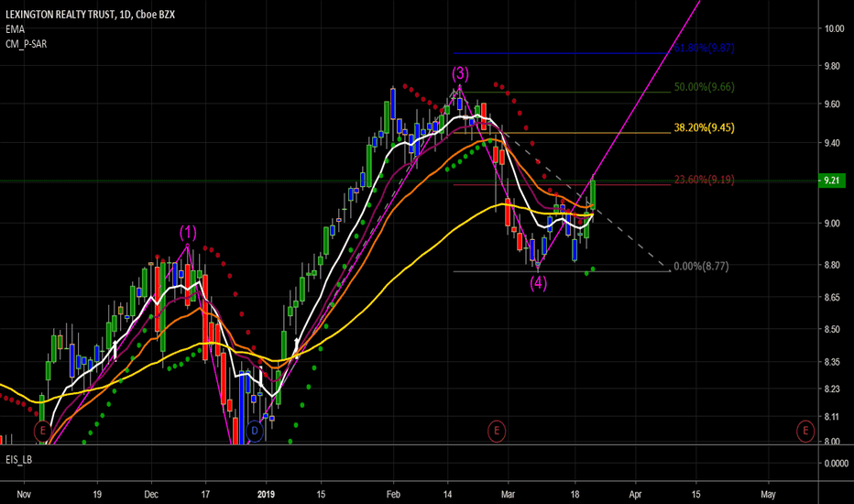Click the 8.11 price axis label
The height and width of the screenshot is (504, 854).
(832, 417)
